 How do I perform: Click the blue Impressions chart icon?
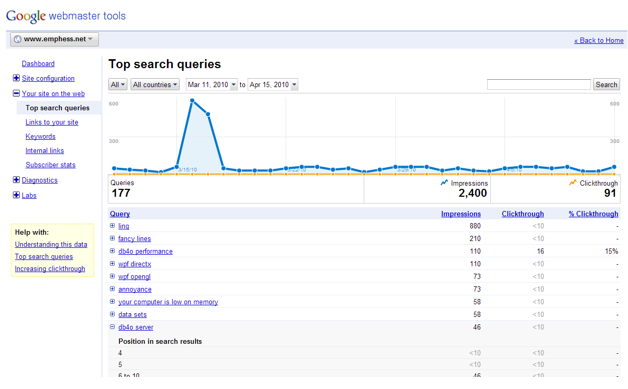pos(444,183)
